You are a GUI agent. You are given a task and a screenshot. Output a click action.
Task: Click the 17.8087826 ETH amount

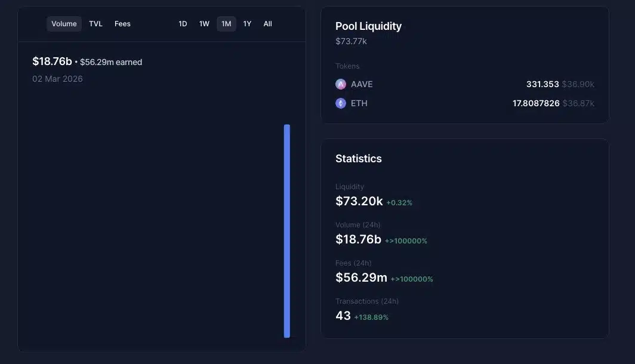click(x=536, y=103)
